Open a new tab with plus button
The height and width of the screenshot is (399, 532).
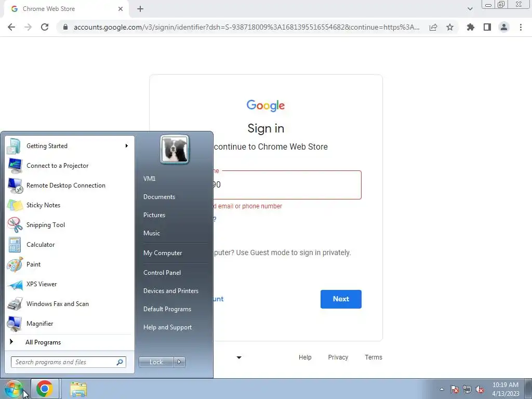[x=140, y=9]
